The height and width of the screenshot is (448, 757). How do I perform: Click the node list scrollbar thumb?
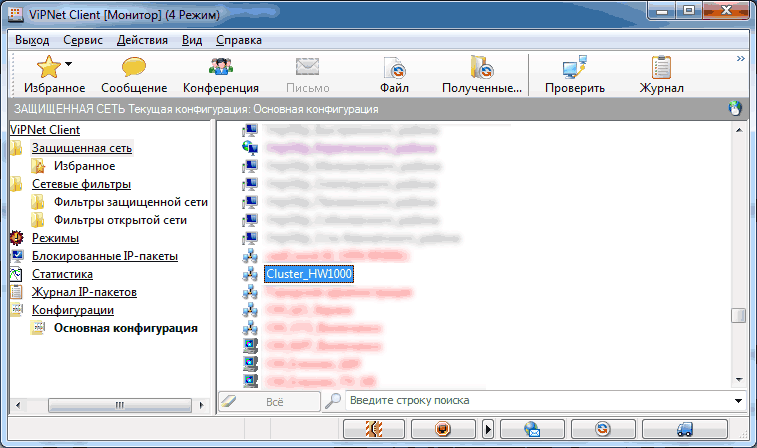click(739, 316)
